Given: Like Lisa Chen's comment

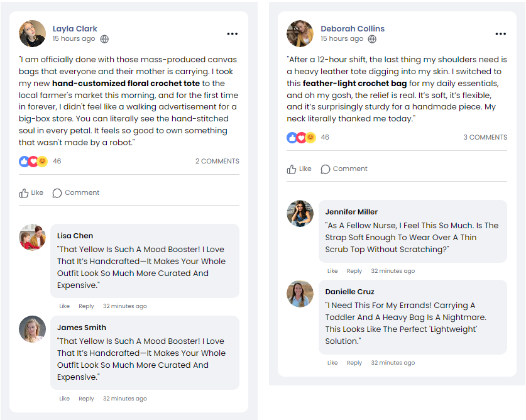Looking at the screenshot, I should tap(64, 306).
